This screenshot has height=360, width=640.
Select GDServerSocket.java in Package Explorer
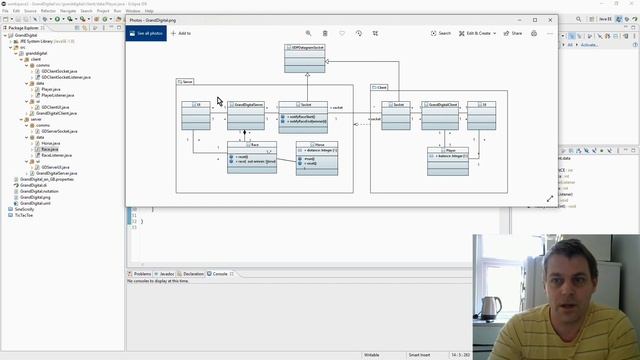59,131
